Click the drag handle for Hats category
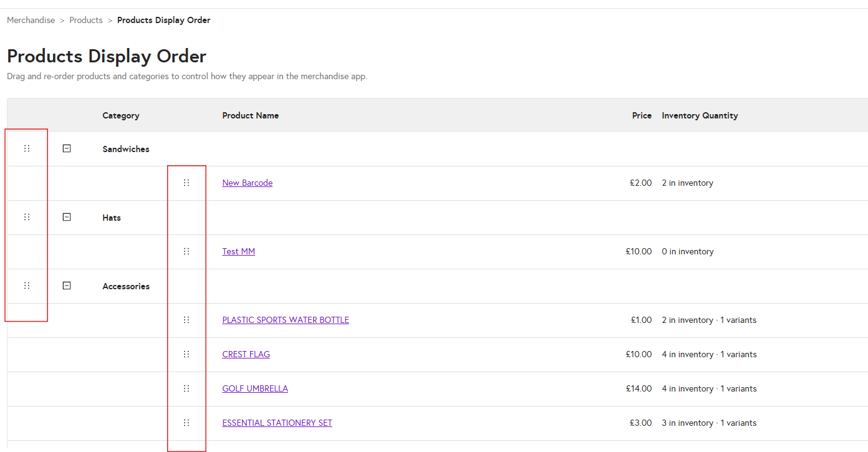 27,217
